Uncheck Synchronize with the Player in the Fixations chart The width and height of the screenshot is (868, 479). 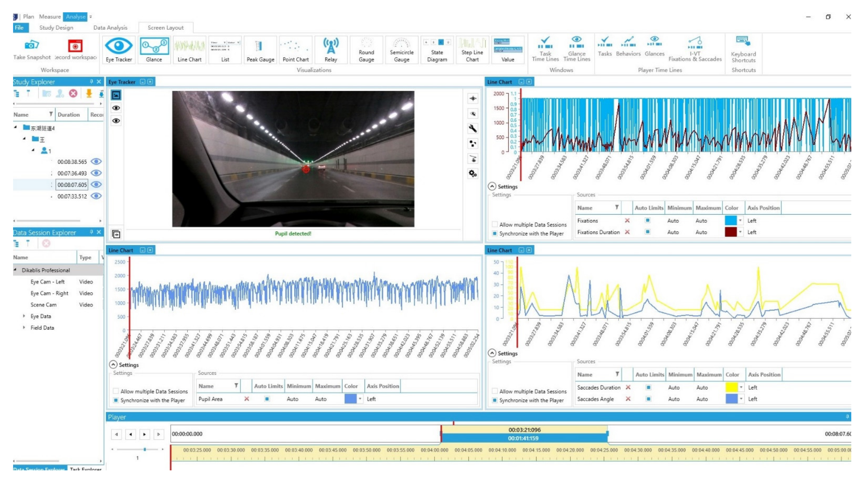(495, 234)
